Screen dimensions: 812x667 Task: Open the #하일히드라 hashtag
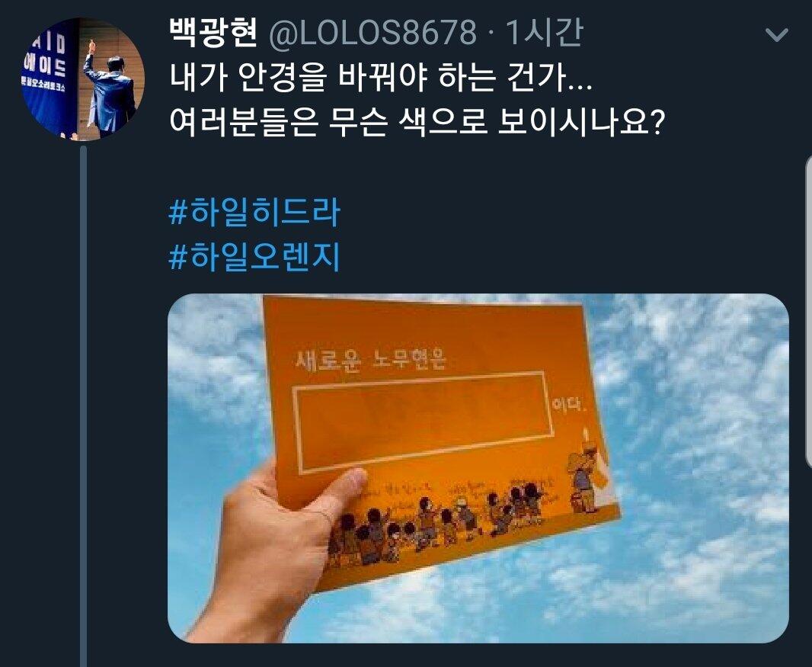[254, 213]
